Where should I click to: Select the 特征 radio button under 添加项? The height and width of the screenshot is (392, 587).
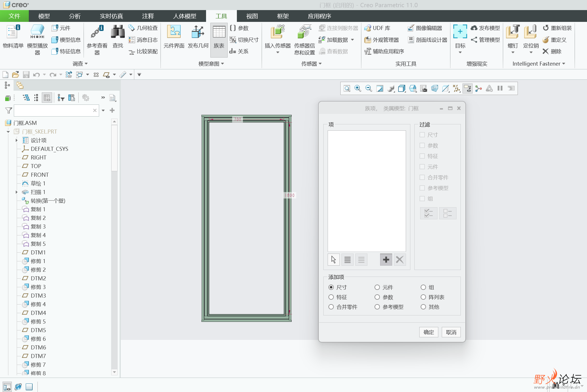pyautogui.click(x=331, y=297)
